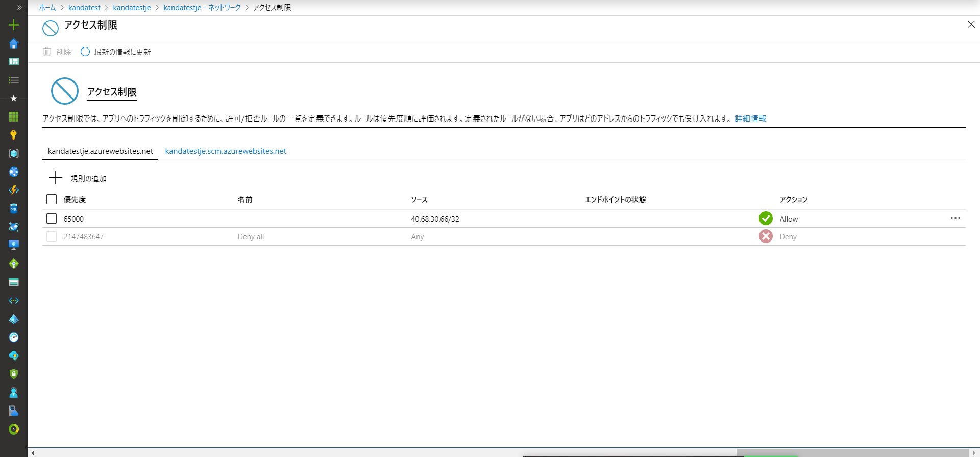The width and height of the screenshot is (980, 457).
Task: Add a rule with 規則の追加
Action: coord(78,178)
